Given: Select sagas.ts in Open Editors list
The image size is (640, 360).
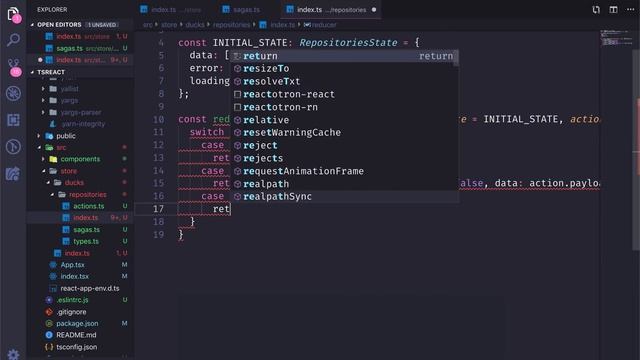Looking at the screenshot, I should click(80, 48).
